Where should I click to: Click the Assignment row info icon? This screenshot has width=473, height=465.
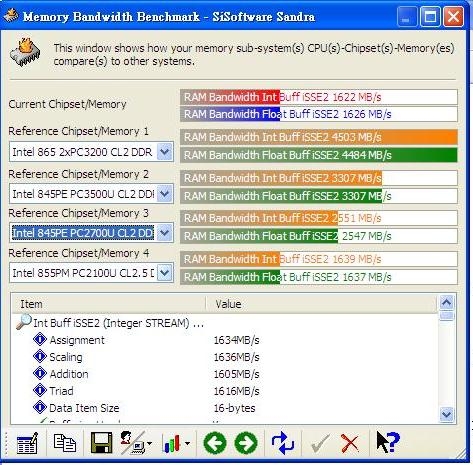(x=40, y=339)
